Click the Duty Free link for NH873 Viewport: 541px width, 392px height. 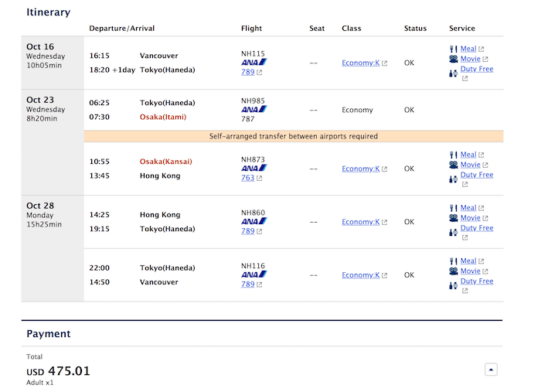click(x=477, y=175)
